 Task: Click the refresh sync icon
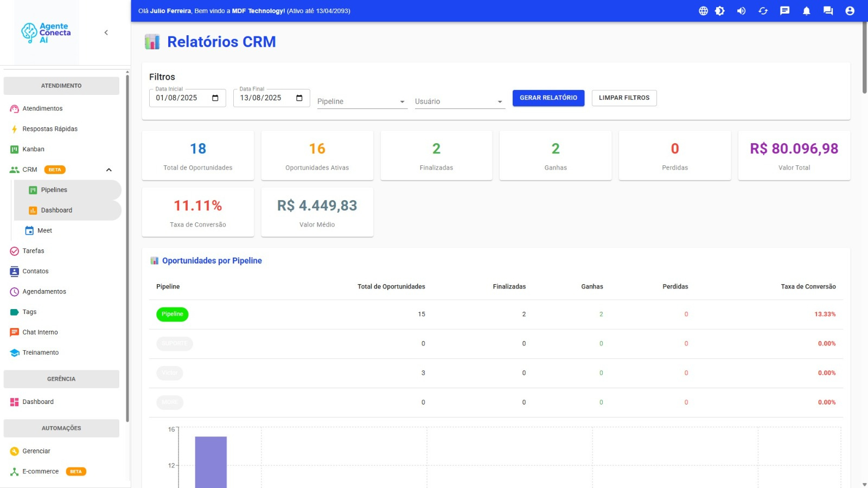[763, 11]
